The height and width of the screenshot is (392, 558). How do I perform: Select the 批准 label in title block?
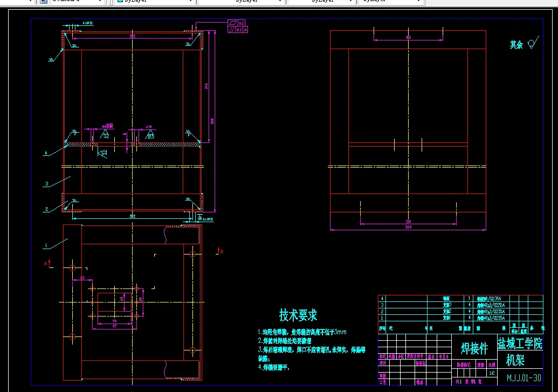click(x=419, y=382)
